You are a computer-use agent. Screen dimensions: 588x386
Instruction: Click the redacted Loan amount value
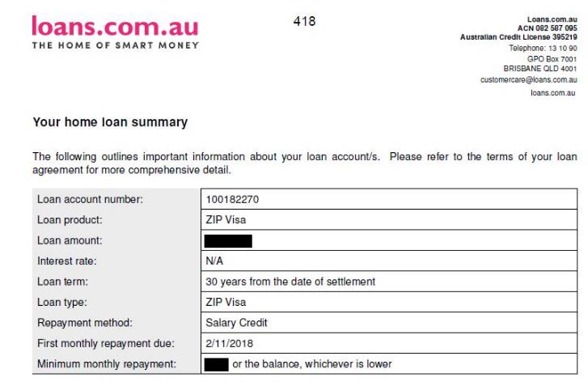pos(228,241)
